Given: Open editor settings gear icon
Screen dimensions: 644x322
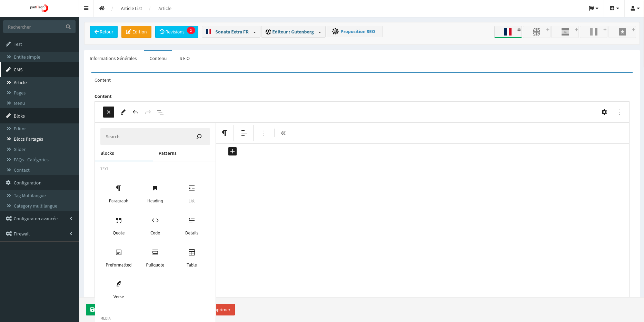Looking at the screenshot, I should pos(604,112).
